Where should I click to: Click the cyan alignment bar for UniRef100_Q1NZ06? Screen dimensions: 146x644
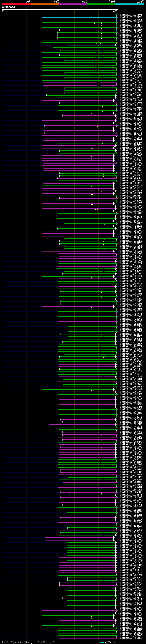coord(80,15)
